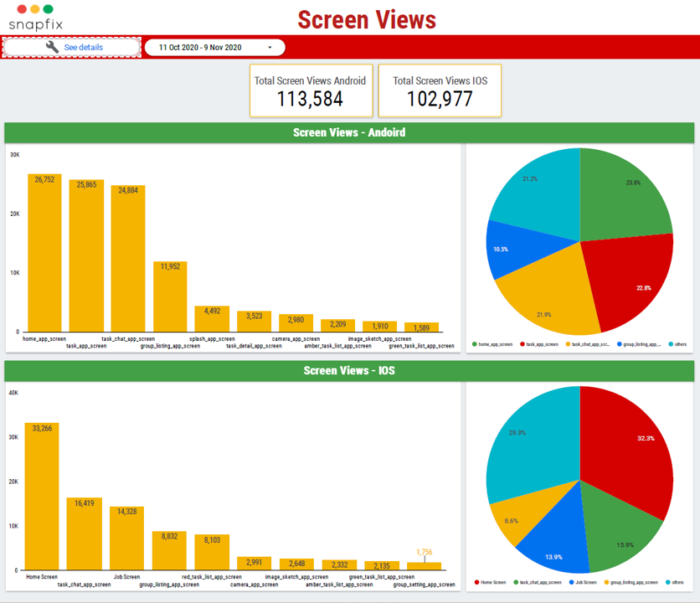Screen dimensions: 700x603
Task: Click the 24,884 task_chat_app_screen bar
Action: (x=128, y=259)
